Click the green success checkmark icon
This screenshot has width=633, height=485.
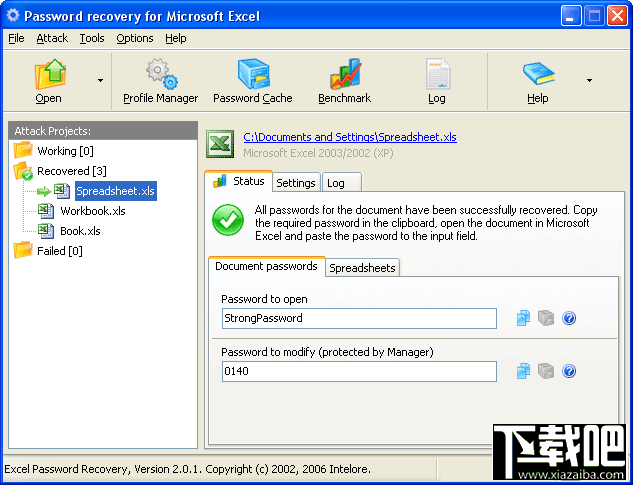point(228,220)
